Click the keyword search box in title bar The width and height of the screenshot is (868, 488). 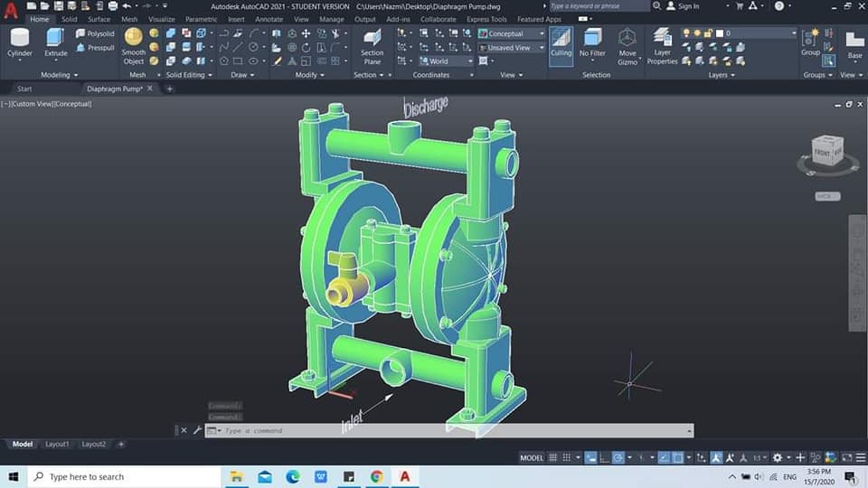[x=599, y=6]
